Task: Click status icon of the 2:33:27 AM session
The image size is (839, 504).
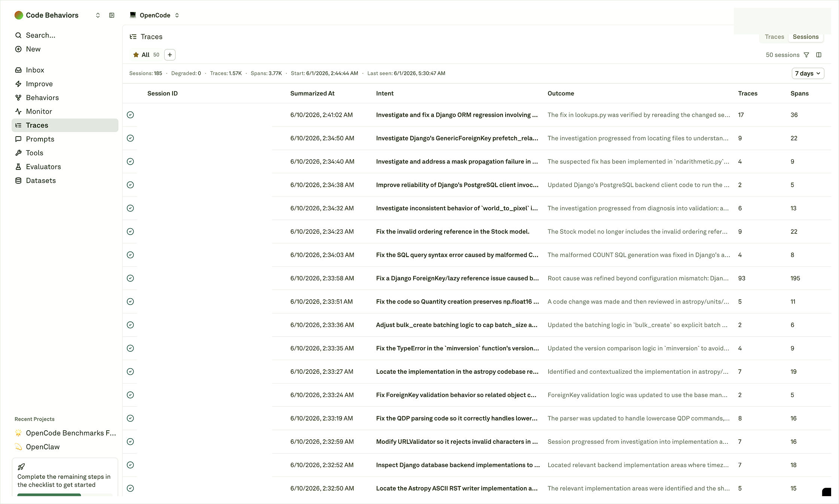Action: (130, 372)
